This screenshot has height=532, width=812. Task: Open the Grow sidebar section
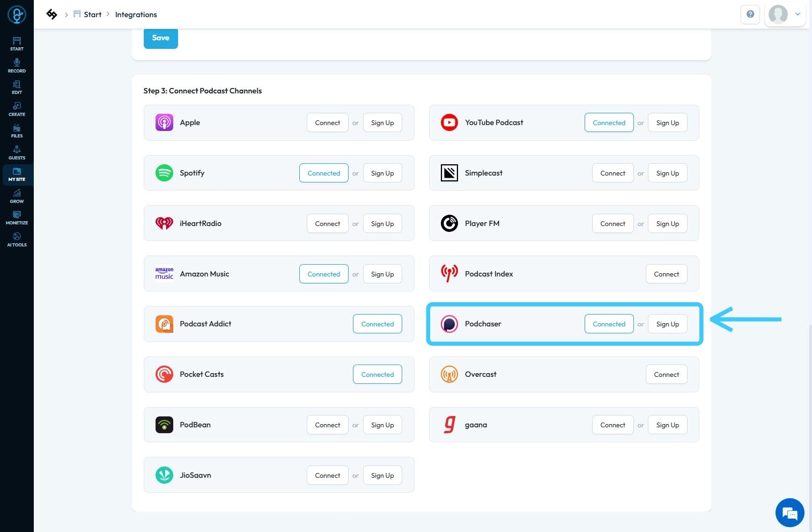tap(17, 196)
